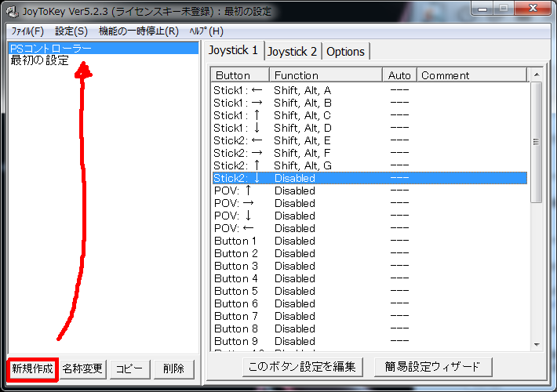This screenshot has width=557, height=392.
Task: Click the 削除 button
Action: pyautogui.click(x=173, y=369)
